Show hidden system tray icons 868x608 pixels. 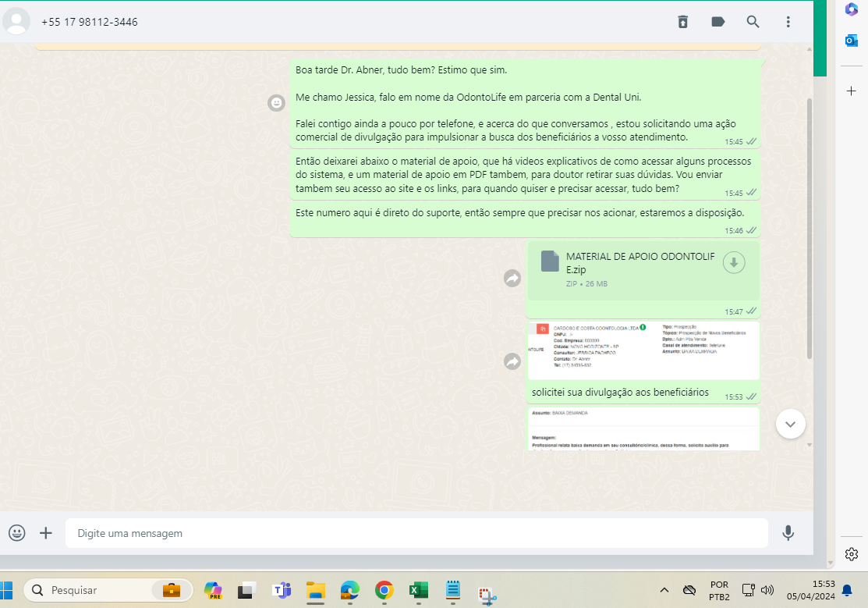point(664,590)
